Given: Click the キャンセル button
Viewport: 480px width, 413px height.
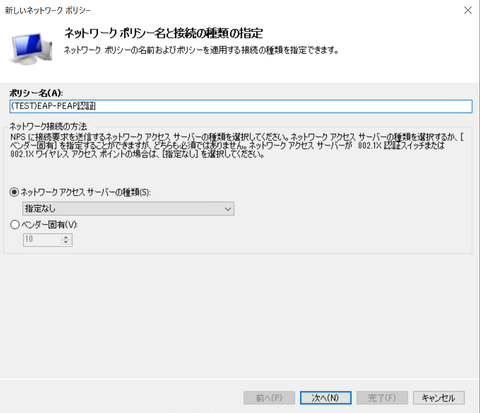Looking at the screenshot, I should (x=438, y=398).
